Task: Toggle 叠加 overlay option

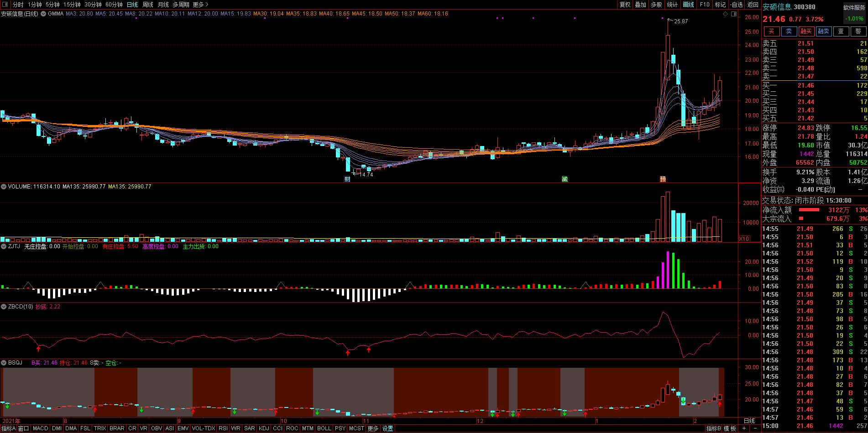Action: pos(640,5)
